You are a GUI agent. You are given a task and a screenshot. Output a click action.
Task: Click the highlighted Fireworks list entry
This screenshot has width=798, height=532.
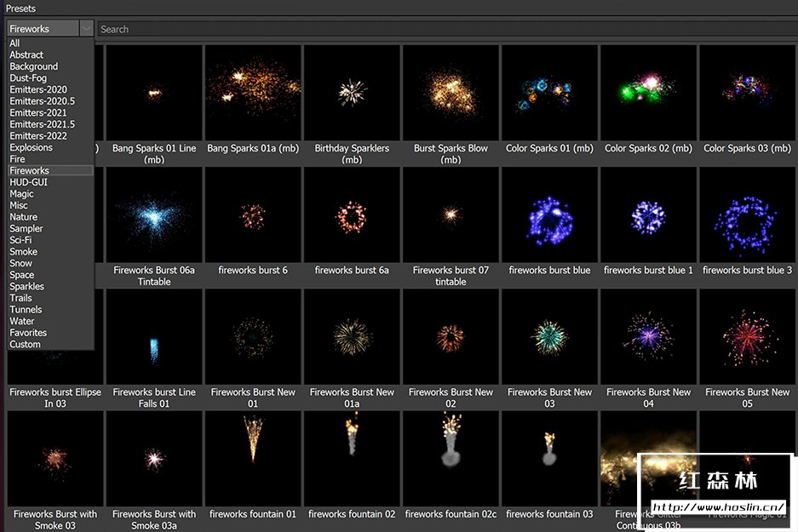point(51,170)
